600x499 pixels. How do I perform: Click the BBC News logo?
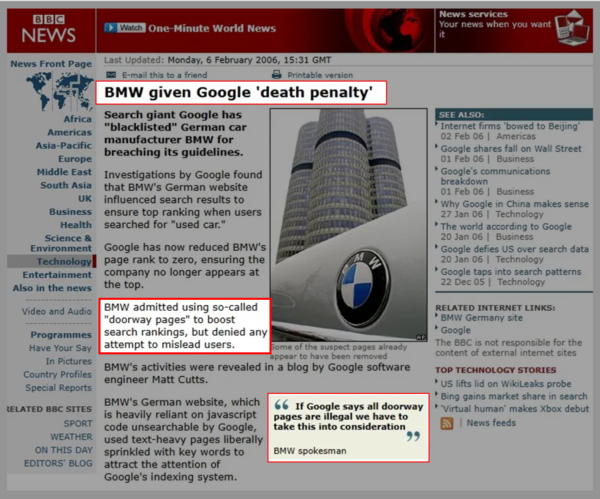49,29
